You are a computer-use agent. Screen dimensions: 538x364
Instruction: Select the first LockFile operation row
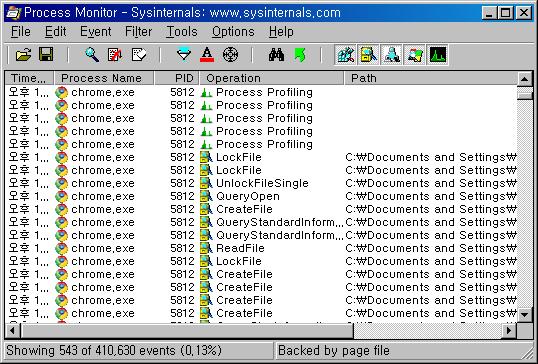click(261, 157)
